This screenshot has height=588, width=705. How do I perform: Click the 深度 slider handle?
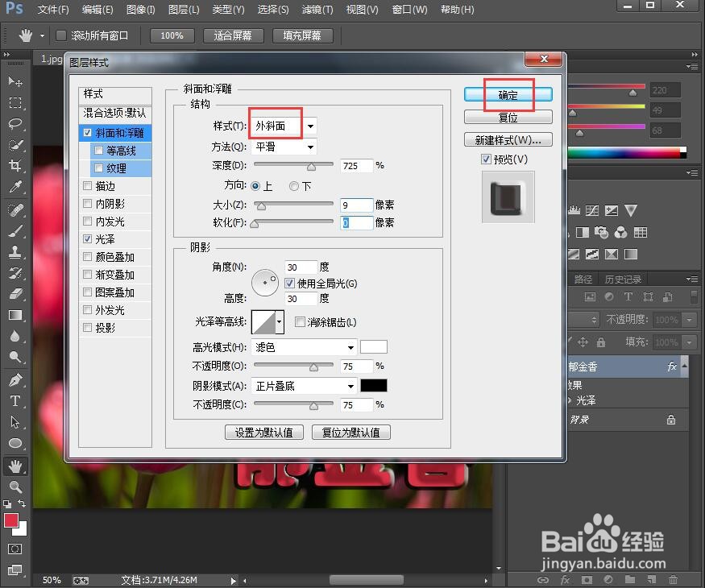coord(311,167)
